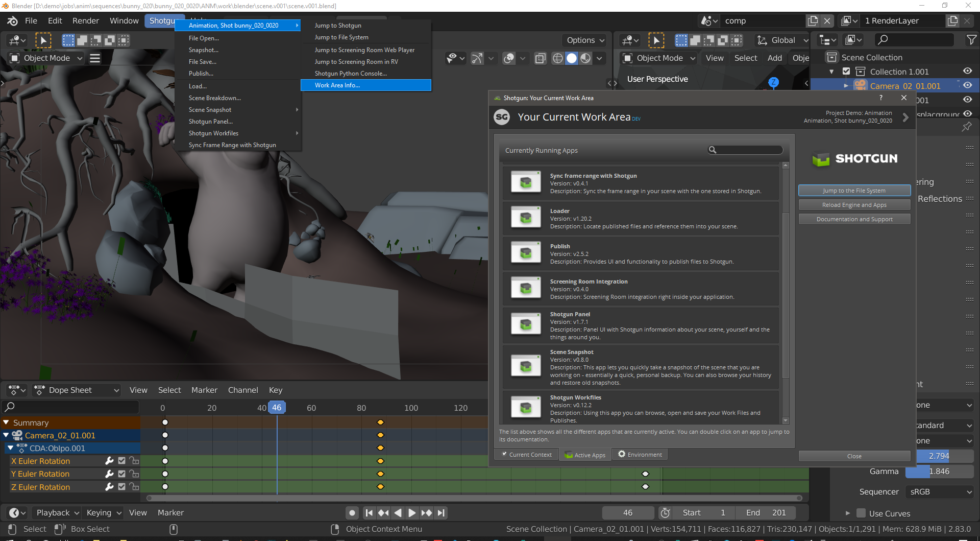The image size is (980, 541).
Task: Open the Playback dropdown
Action: (57, 513)
